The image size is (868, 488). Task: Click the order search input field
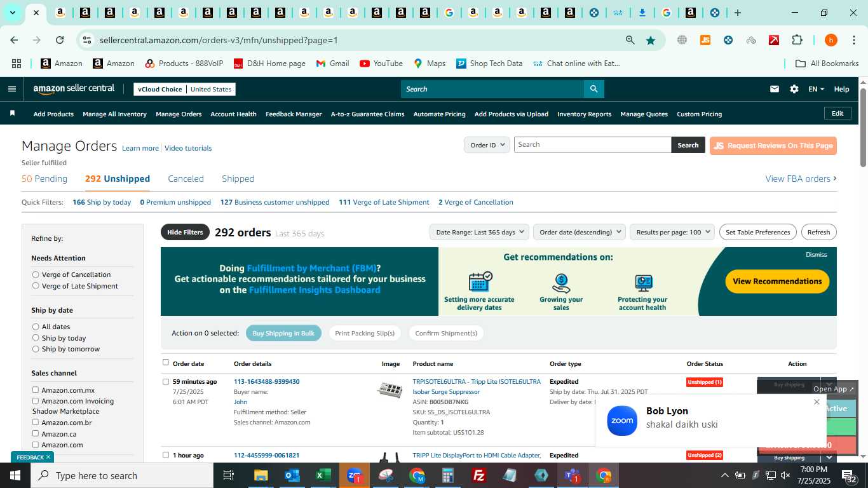pos(592,144)
